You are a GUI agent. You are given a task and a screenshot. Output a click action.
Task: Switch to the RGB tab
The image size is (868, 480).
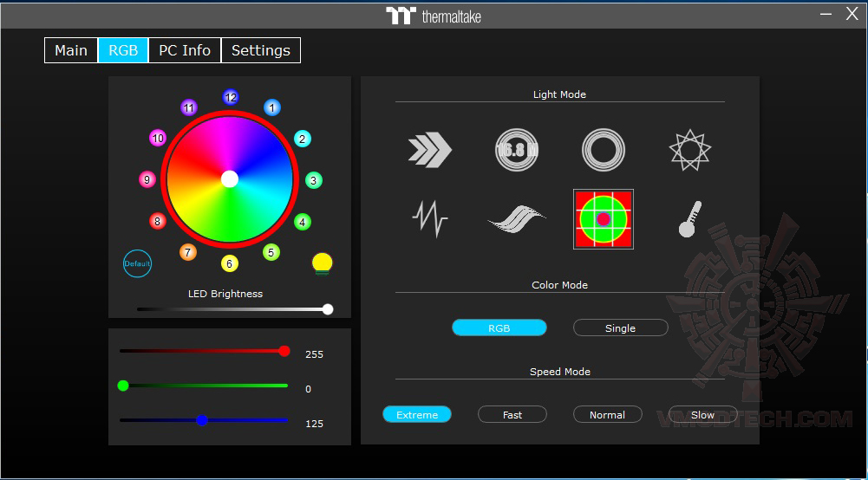pyautogui.click(x=123, y=50)
